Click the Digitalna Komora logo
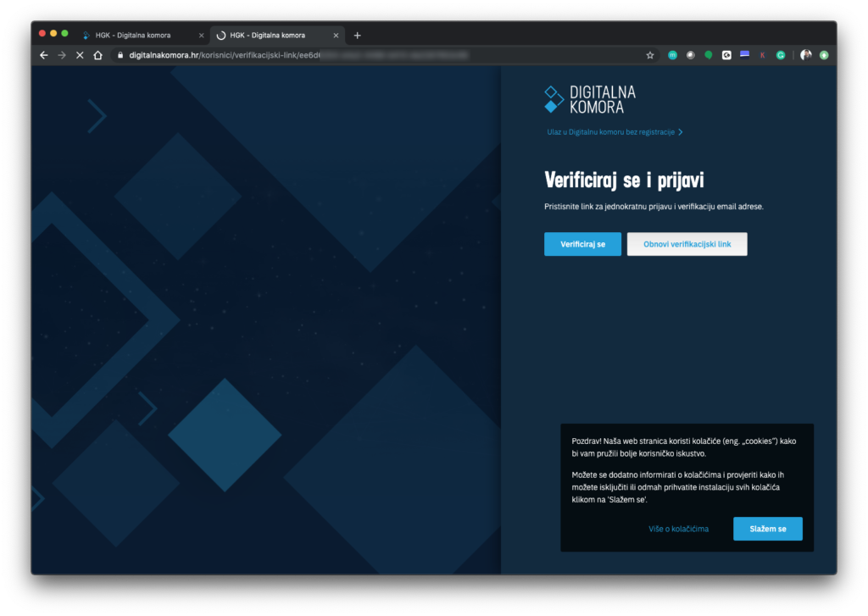 point(589,99)
